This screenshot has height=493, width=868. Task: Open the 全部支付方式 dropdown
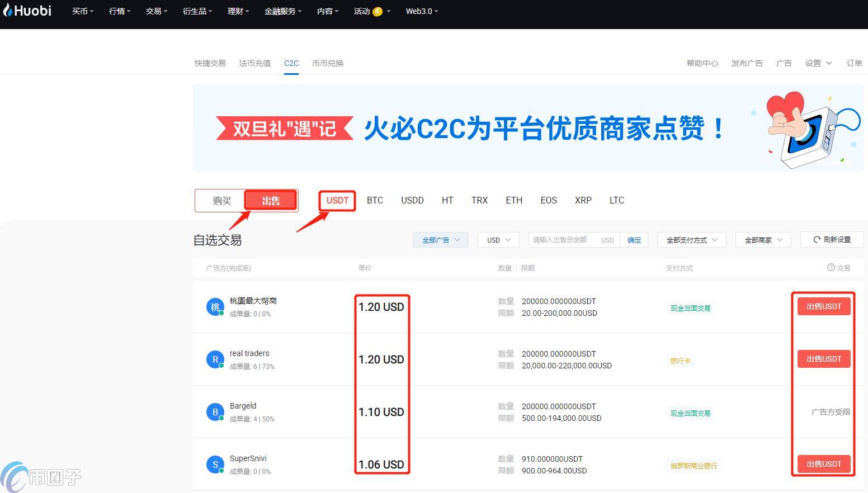692,240
